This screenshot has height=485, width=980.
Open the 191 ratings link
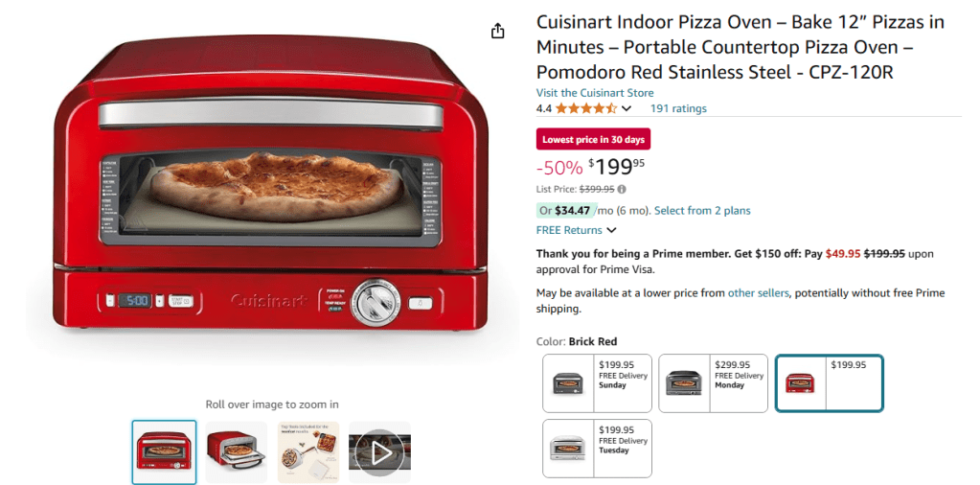(x=678, y=109)
